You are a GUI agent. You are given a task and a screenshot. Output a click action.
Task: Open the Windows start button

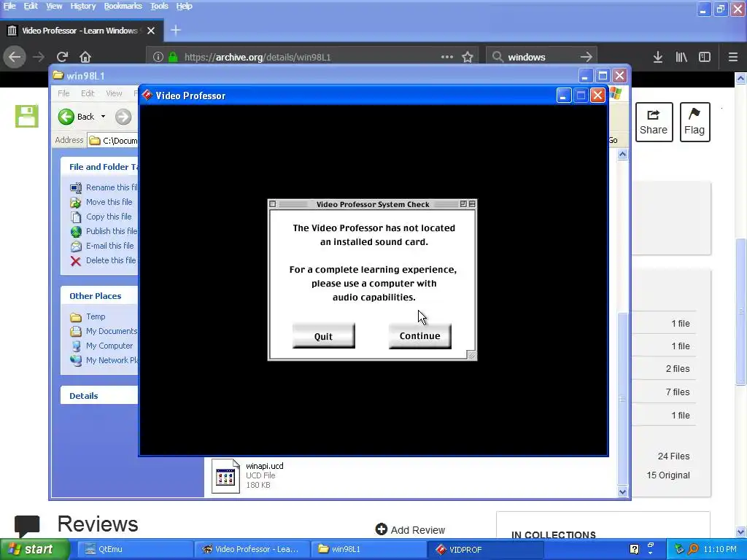[x=34, y=550]
